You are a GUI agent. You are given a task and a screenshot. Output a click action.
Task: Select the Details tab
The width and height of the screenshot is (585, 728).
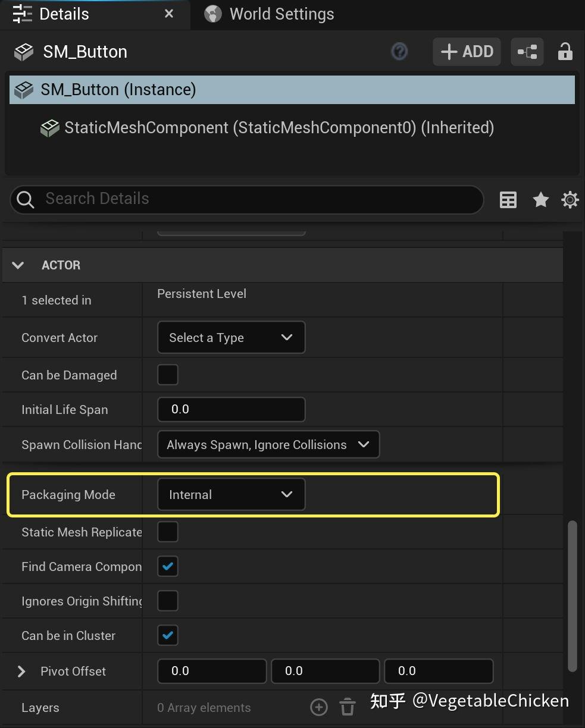pyautogui.click(x=64, y=14)
